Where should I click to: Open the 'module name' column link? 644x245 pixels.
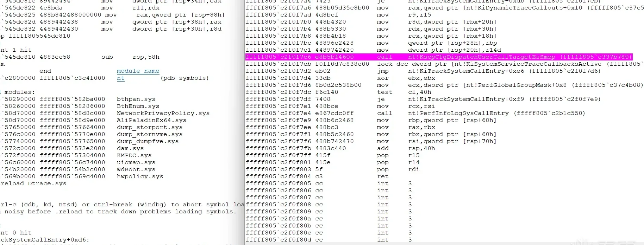[138, 71]
